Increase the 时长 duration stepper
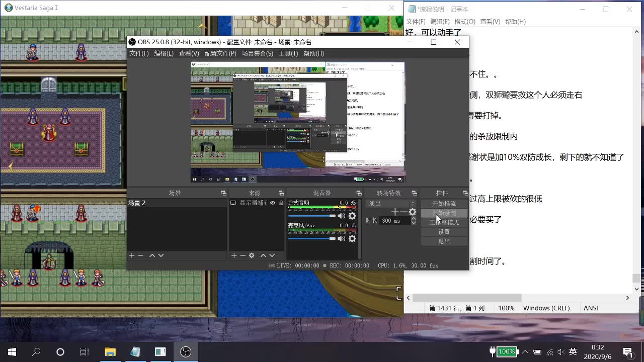The image size is (644, 362). point(414,218)
